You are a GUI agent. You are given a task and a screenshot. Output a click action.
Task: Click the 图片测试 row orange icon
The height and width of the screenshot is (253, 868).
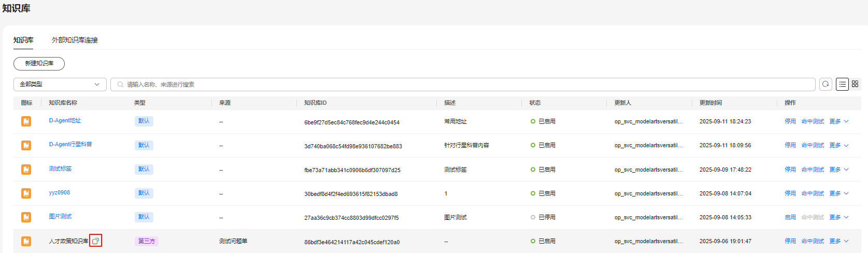pos(26,217)
